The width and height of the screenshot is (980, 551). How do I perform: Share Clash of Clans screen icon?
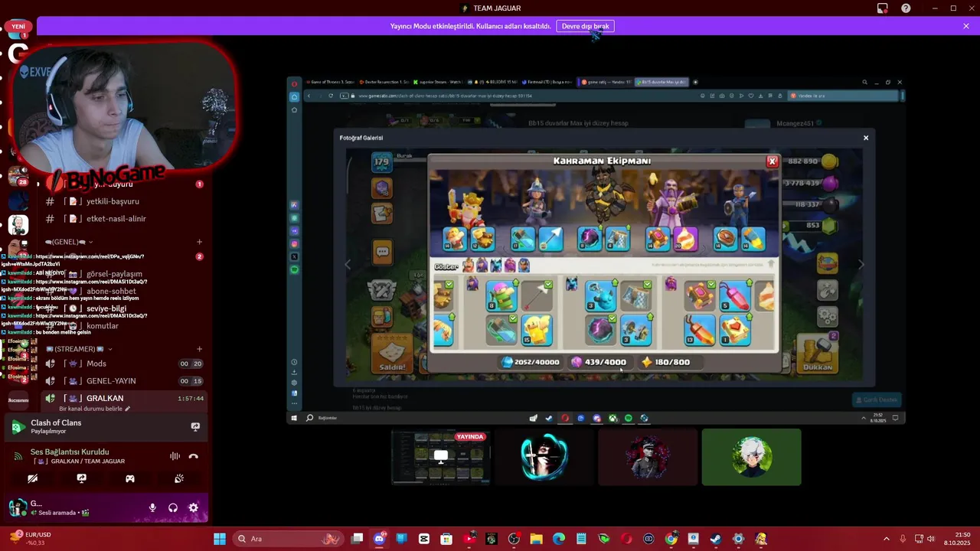pos(195,426)
